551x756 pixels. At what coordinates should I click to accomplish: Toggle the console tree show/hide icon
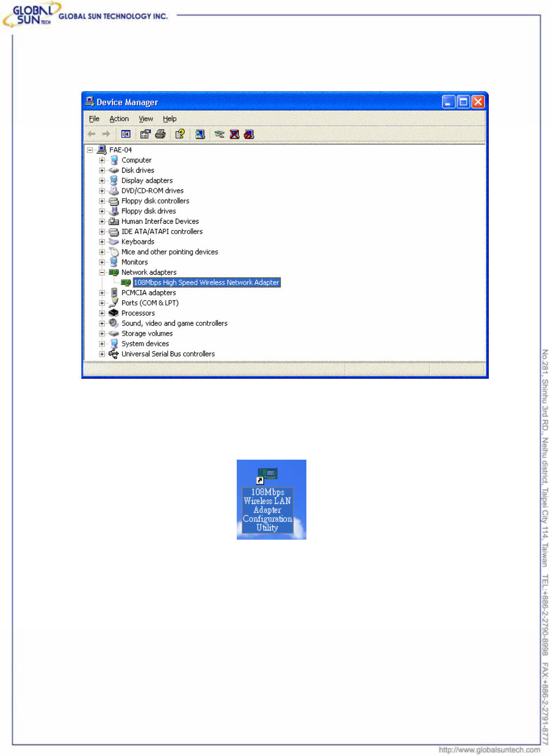[125, 134]
